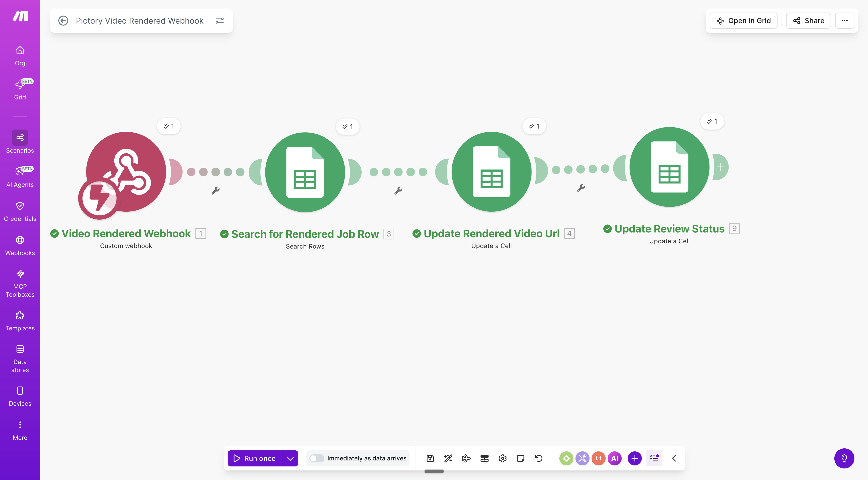Toggle the Immediately as data arrives scheduling switch
This screenshot has width=868, height=480.
click(x=317, y=458)
